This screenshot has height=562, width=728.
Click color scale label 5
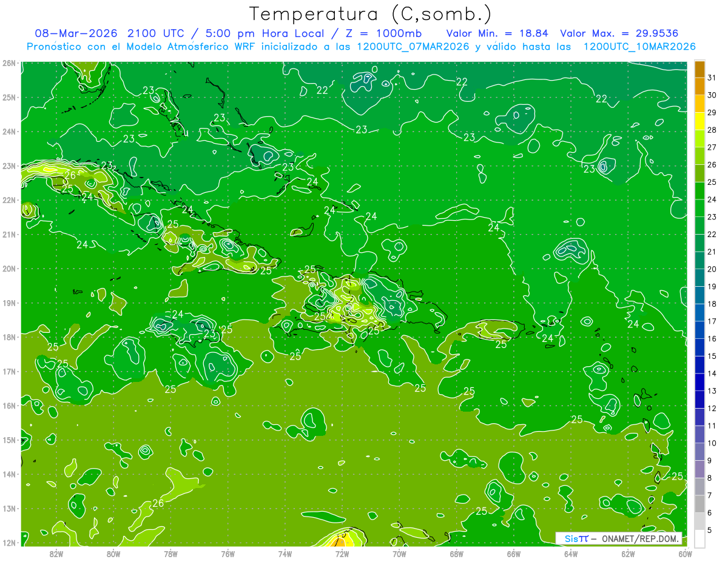710,530
